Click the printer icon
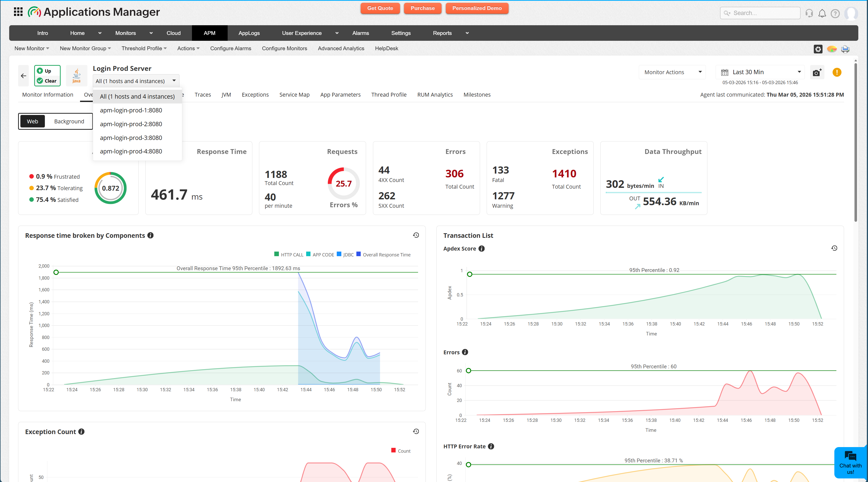868x482 pixels. [x=845, y=49]
